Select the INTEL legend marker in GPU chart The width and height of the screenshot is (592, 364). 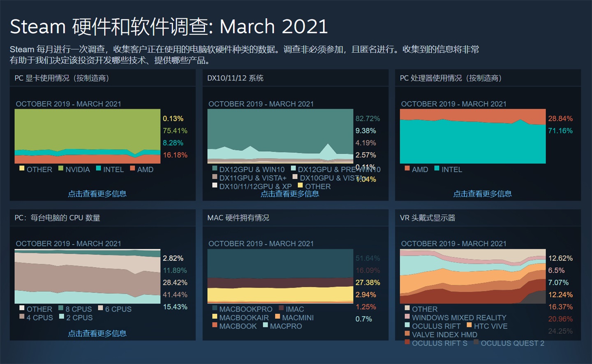[99, 169]
